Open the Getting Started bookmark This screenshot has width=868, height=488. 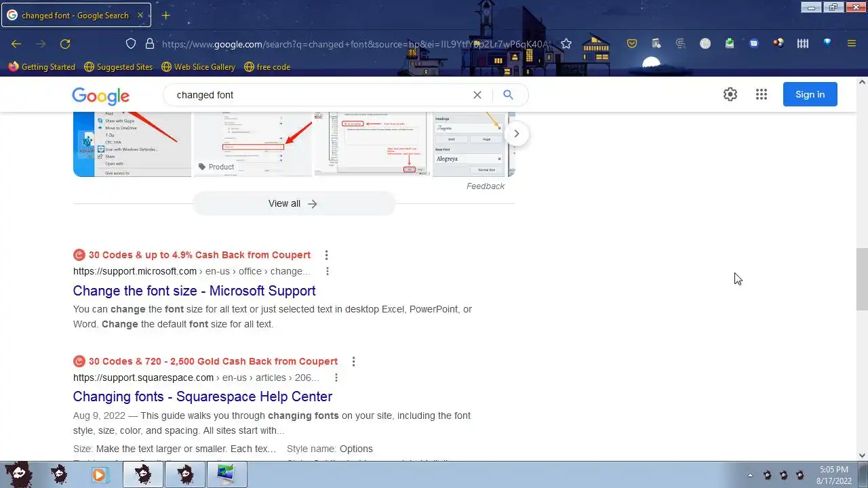[42, 67]
